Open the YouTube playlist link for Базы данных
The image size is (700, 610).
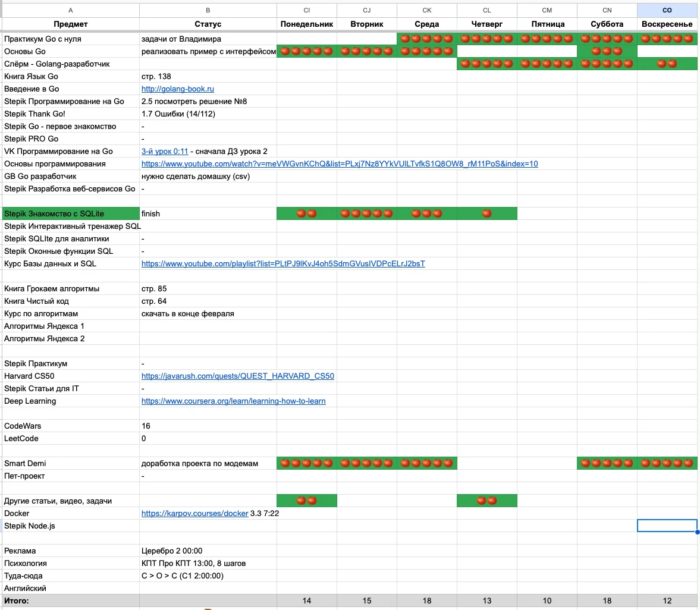tap(283, 264)
